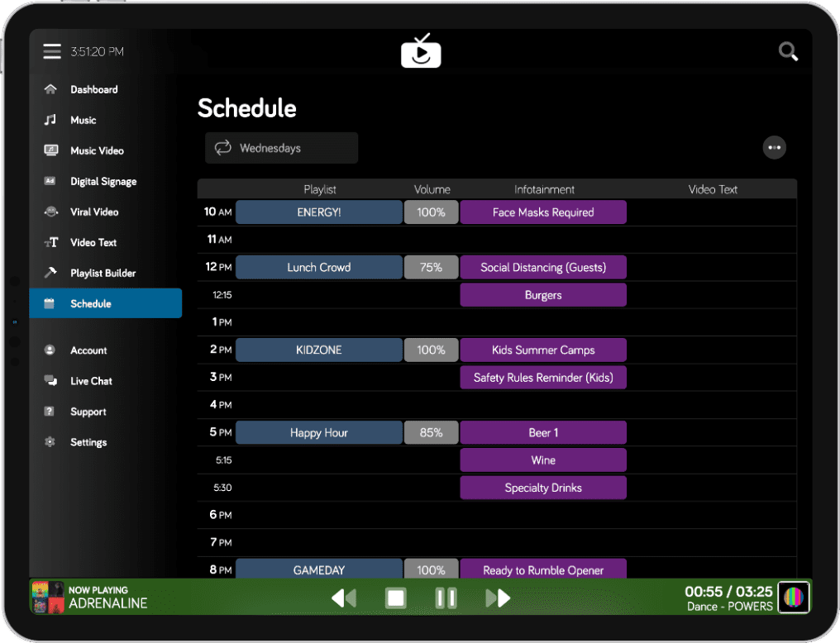Click the color bars icon in player bar
The height and width of the screenshot is (643, 840).
point(794,597)
